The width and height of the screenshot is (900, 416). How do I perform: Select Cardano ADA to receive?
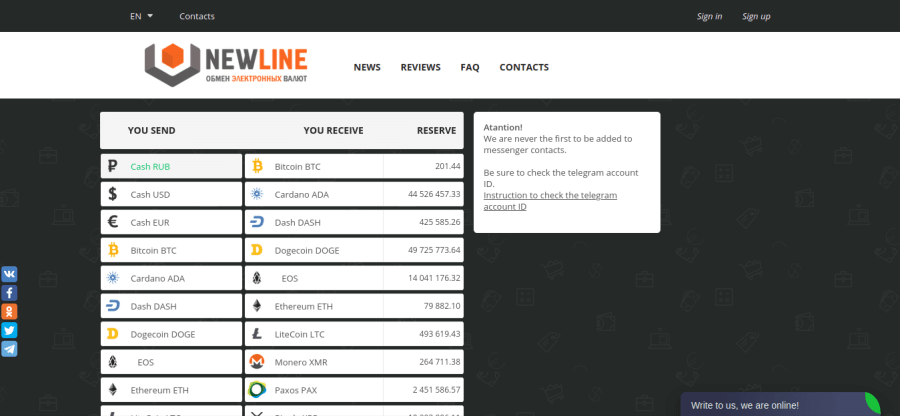pos(354,195)
